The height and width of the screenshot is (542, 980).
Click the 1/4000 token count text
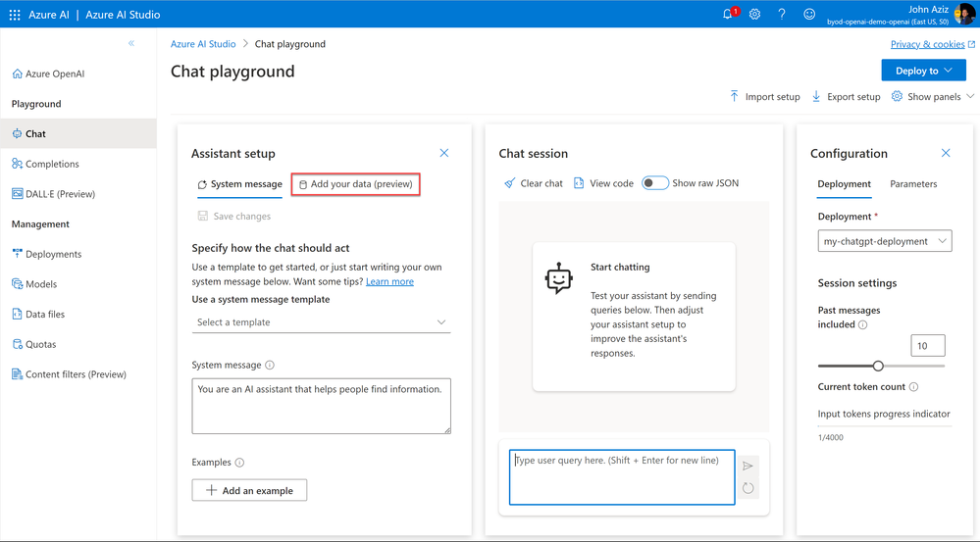(831, 438)
